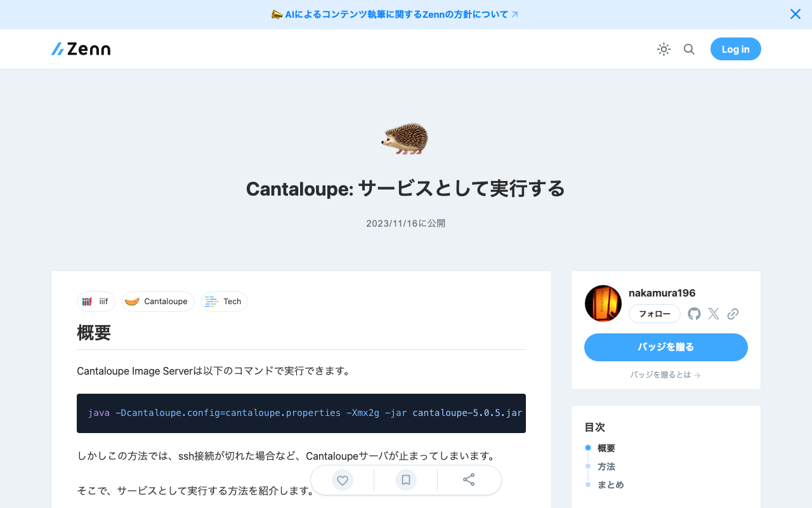This screenshot has width=812, height=508.
Task: Open nakamura196's GitHub profile icon
Action: tap(694, 314)
